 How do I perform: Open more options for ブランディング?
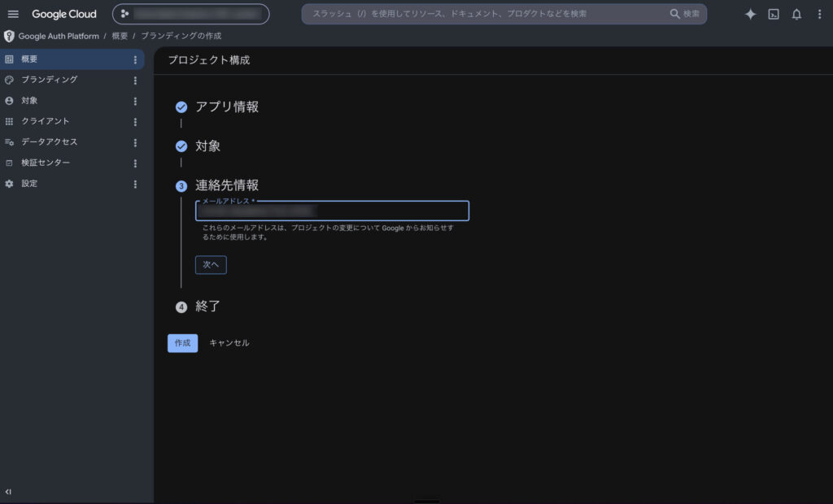click(135, 80)
